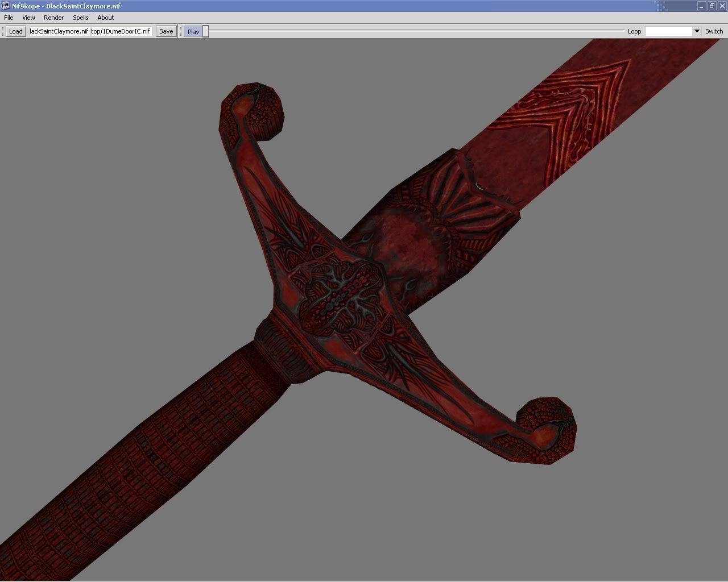This screenshot has width=728, height=582.
Task: Open the Spells menu
Action: pyautogui.click(x=80, y=18)
